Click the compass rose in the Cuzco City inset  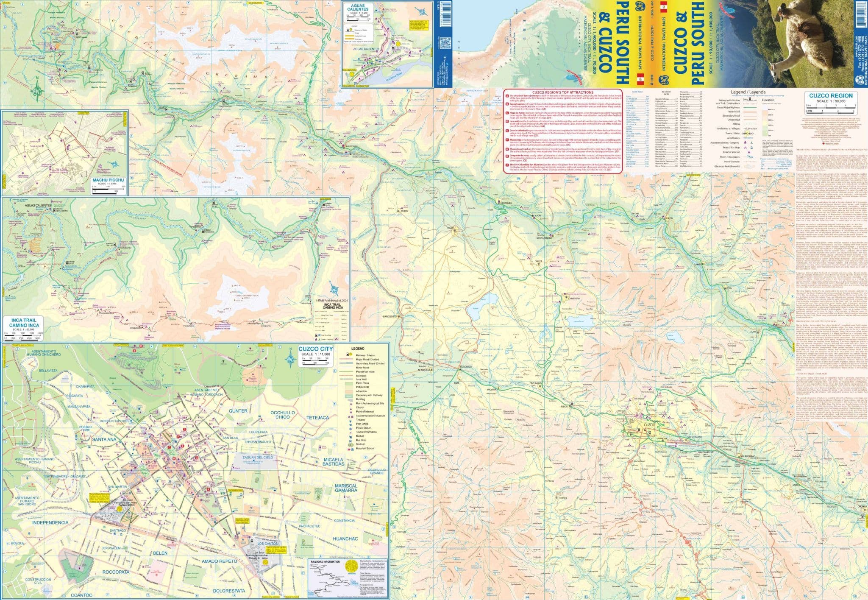290,357
